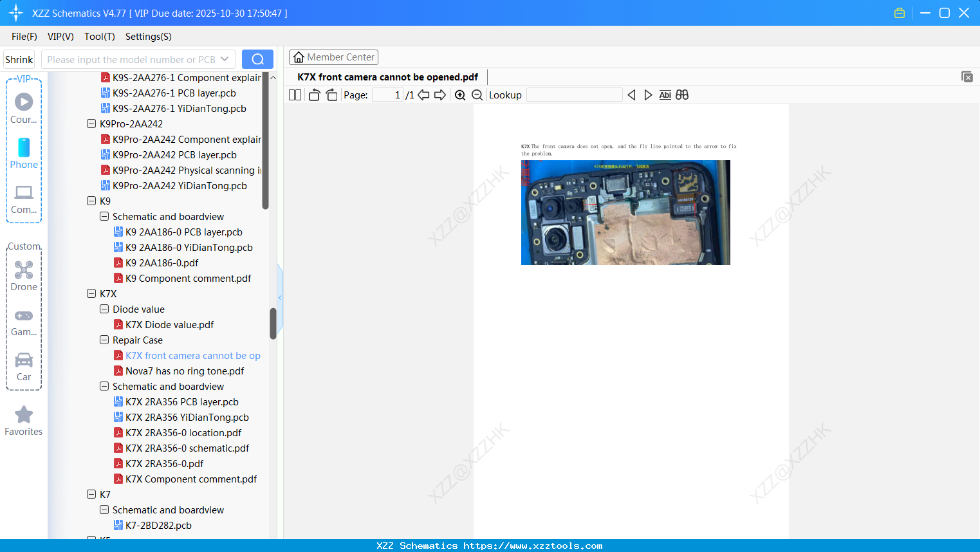The height and width of the screenshot is (552, 980).
Task: Collapse the Repair Case section
Action: coord(104,340)
